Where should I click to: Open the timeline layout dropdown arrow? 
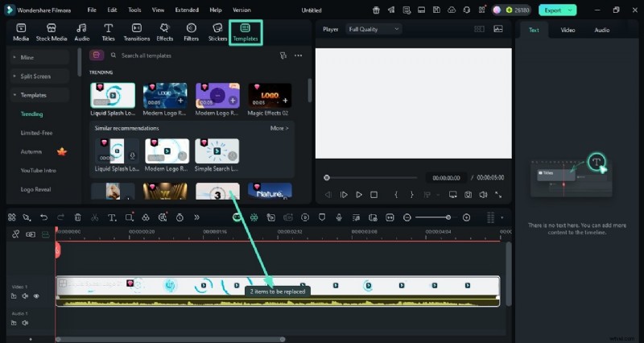(x=502, y=217)
